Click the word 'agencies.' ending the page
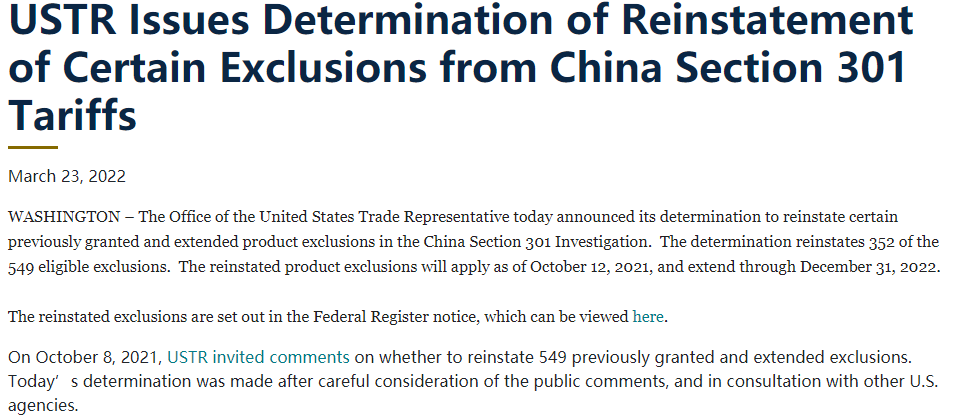This screenshot has width=953, height=420. pyautogui.click(x=43, y=405)
